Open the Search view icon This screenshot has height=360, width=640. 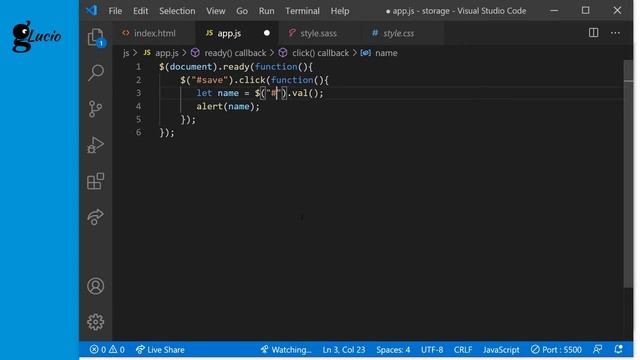coord(96,73)
